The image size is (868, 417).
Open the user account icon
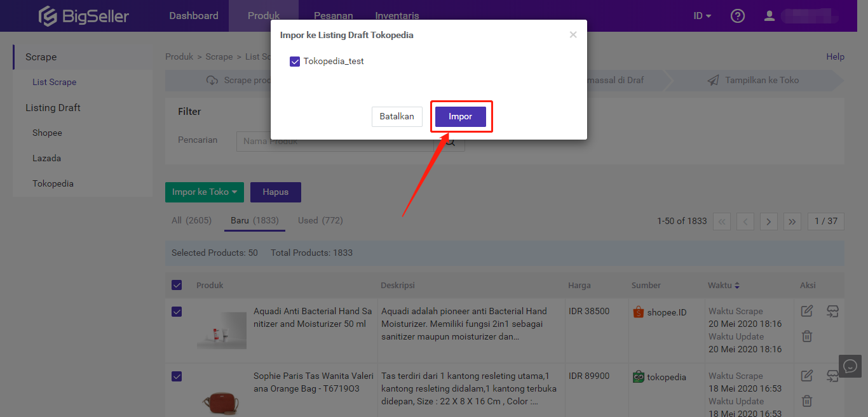pos(770,16)
